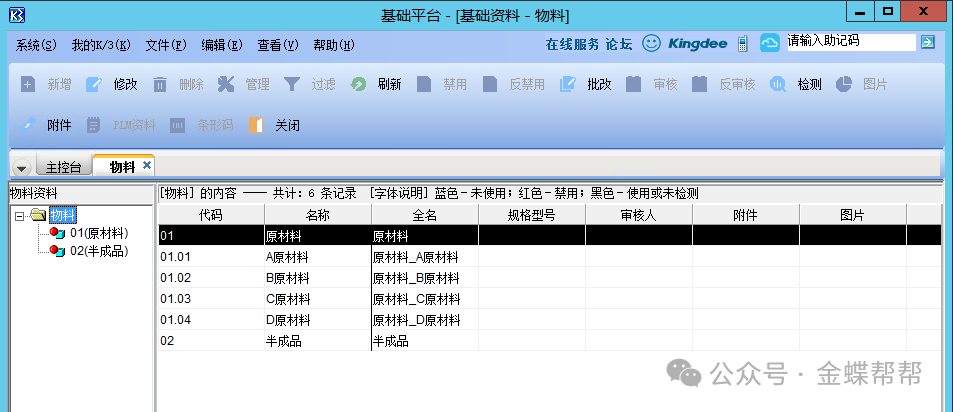Click the 请输入助记码 search input field
This screenshot has height=412, width=953.
pos(850,42)
